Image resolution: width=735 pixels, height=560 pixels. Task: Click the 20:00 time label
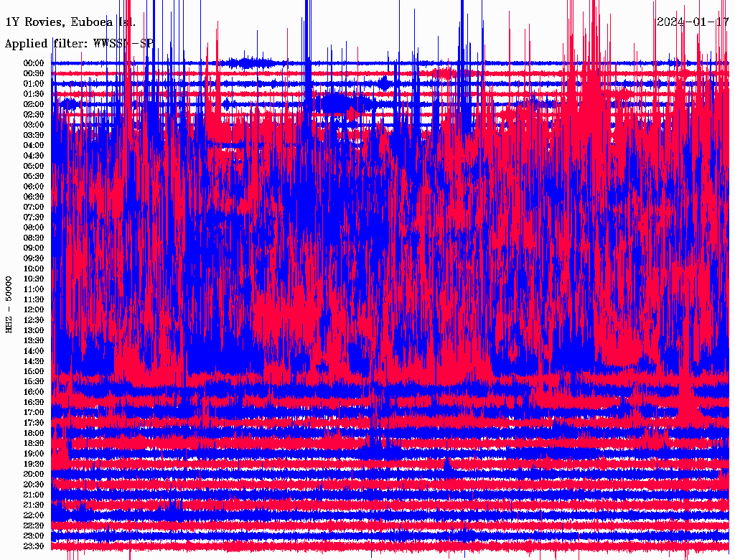click(x=34, y=474)
